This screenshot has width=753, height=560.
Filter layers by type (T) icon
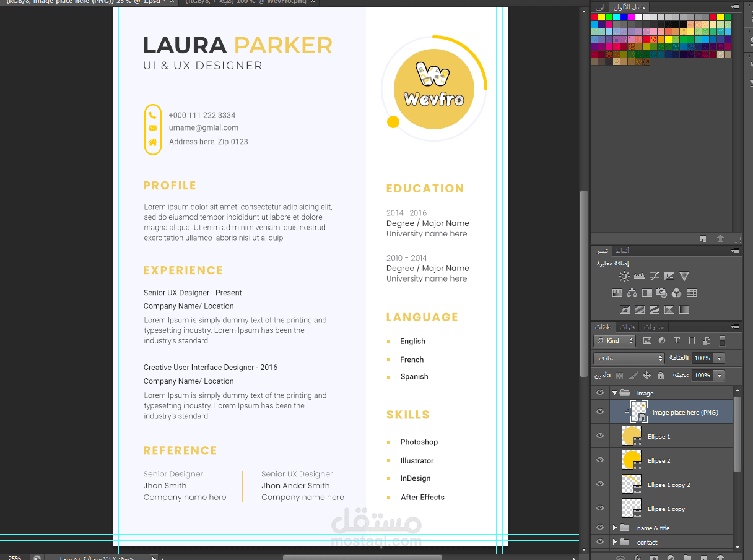tap(677, 341)
